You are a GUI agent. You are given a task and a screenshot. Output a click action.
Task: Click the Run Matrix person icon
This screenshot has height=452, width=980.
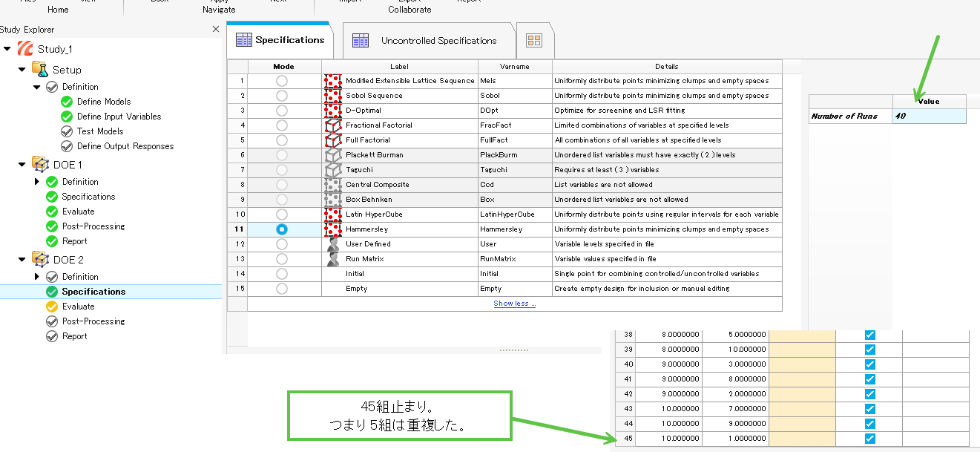[333, 259]
